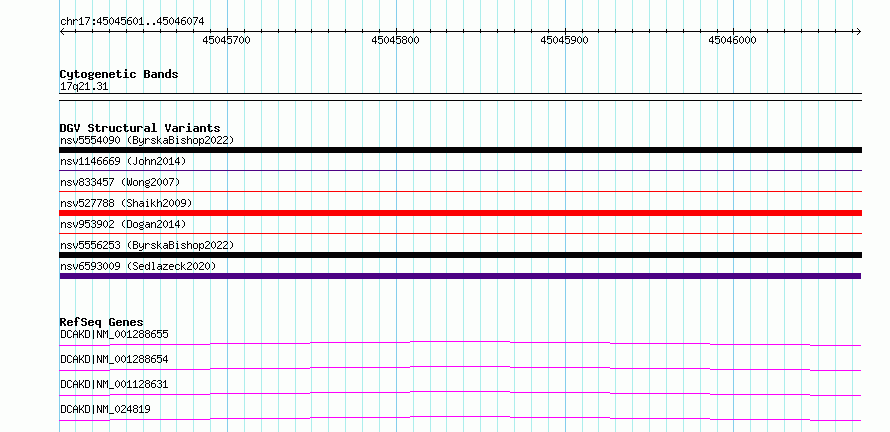Click ruler position 45046000
Screen dimensions: 890x432
733,40
